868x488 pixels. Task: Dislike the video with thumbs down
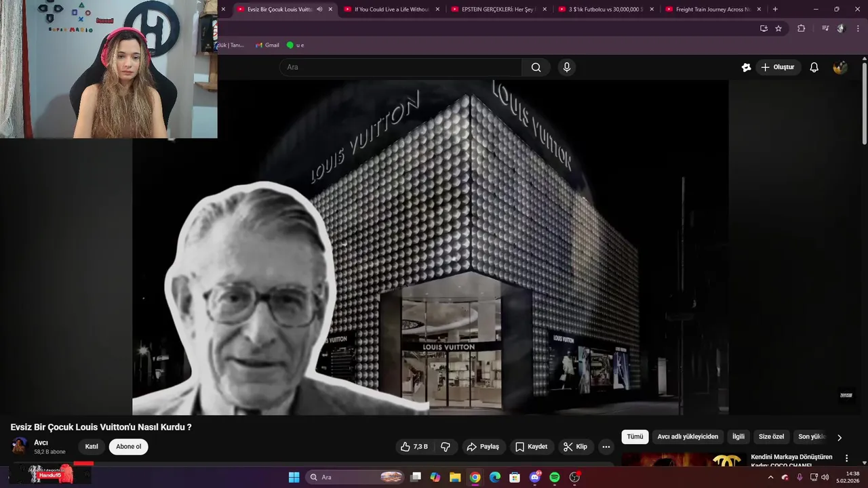click(446, 447)
